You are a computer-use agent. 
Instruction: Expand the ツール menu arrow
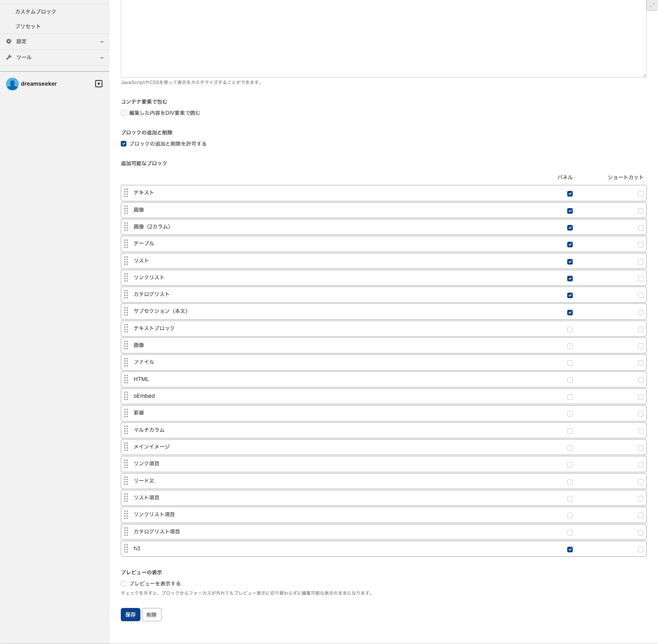[x=102, y=58]
